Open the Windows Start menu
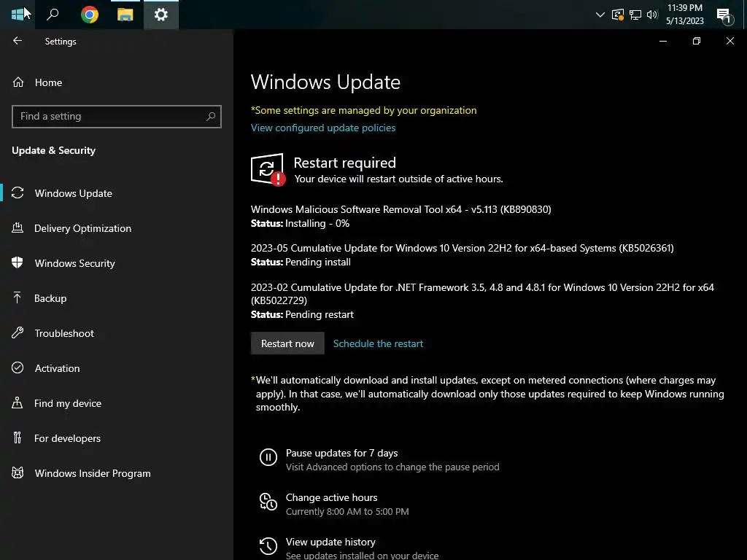 tap(18, 15)
